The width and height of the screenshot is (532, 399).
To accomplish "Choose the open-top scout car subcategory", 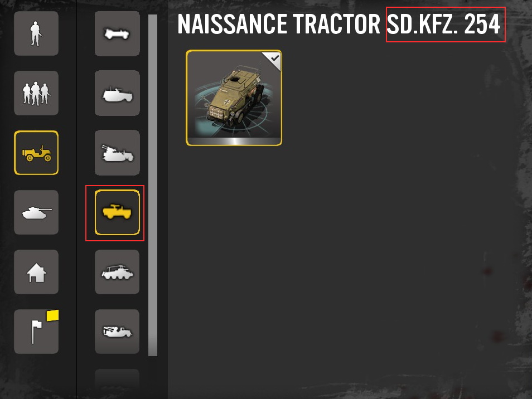I will point(117,33).
